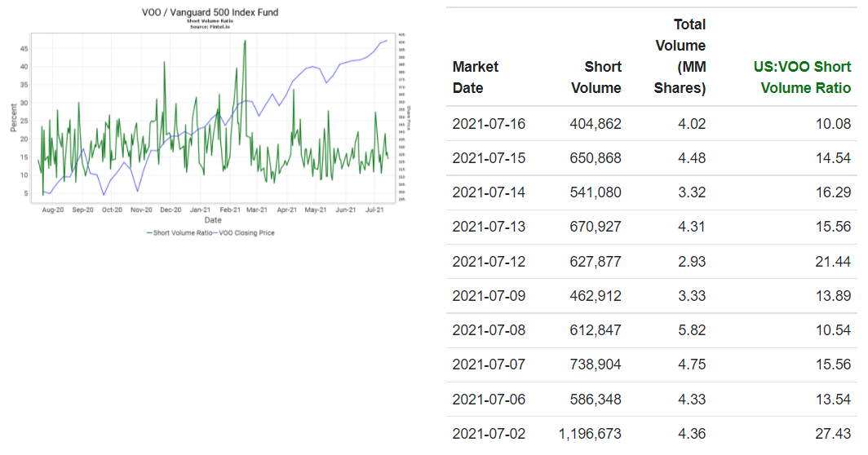Click short volume value 738,904
Screen dimensions: 868x455
[596, 364]
